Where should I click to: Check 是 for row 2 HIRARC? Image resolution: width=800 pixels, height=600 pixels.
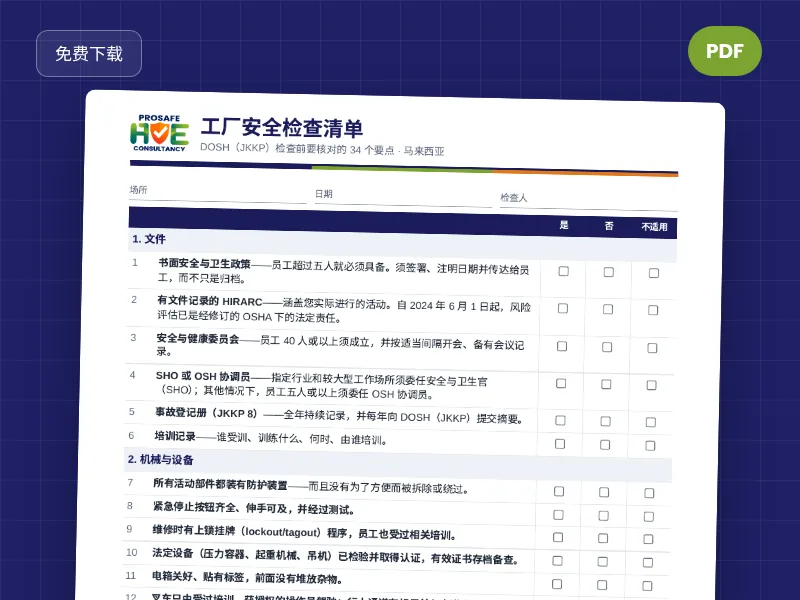[x=563, y=308]
